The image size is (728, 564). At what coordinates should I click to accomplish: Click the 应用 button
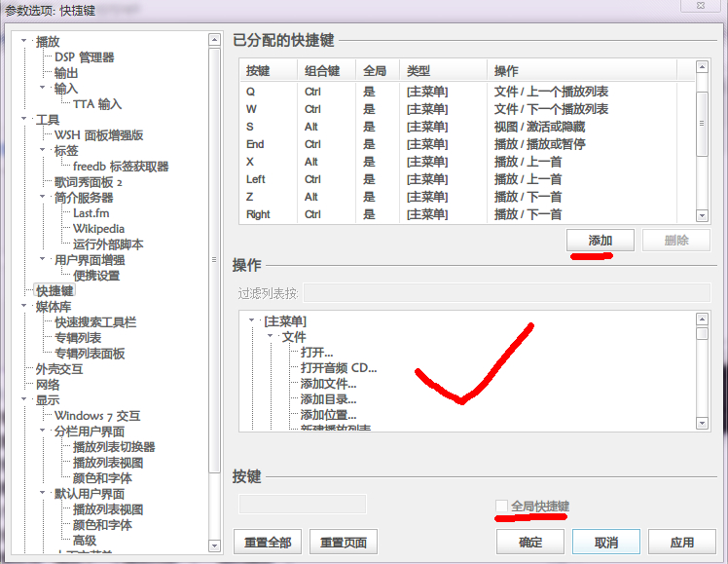681,542
